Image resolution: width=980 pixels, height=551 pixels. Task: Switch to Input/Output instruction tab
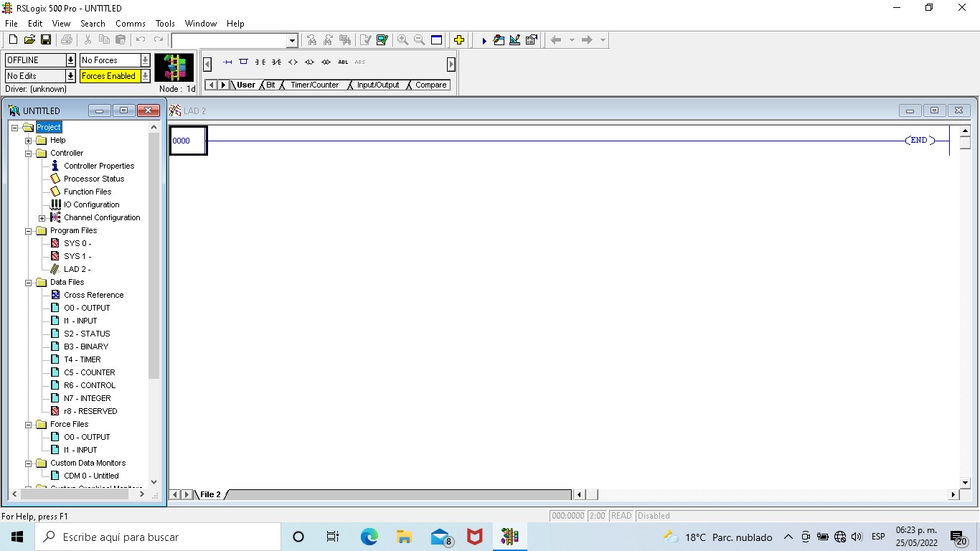coord(378,85)
